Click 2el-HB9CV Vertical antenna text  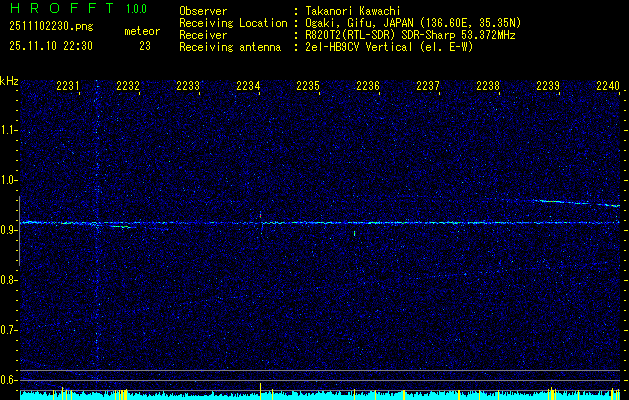(x=389, y=47)
